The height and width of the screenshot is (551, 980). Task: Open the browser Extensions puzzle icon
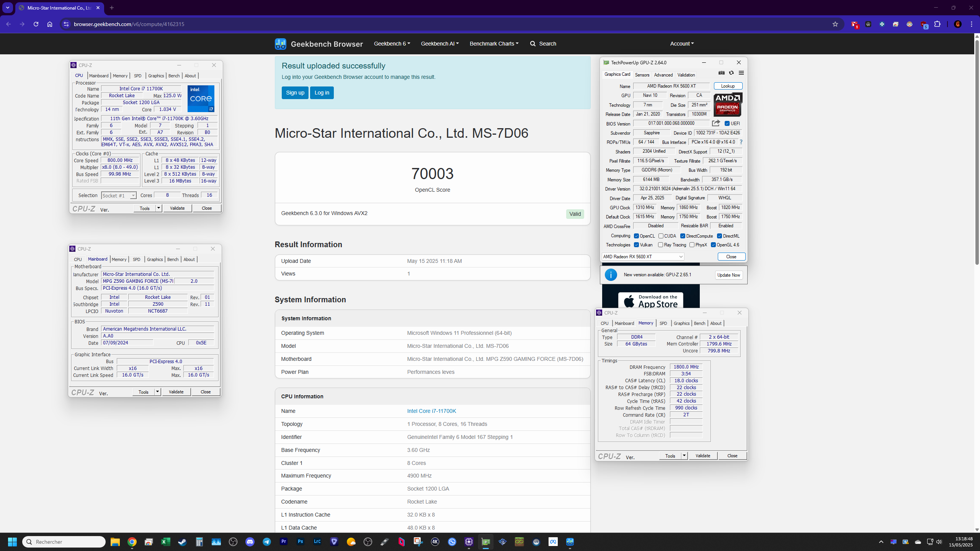[938, 24]
